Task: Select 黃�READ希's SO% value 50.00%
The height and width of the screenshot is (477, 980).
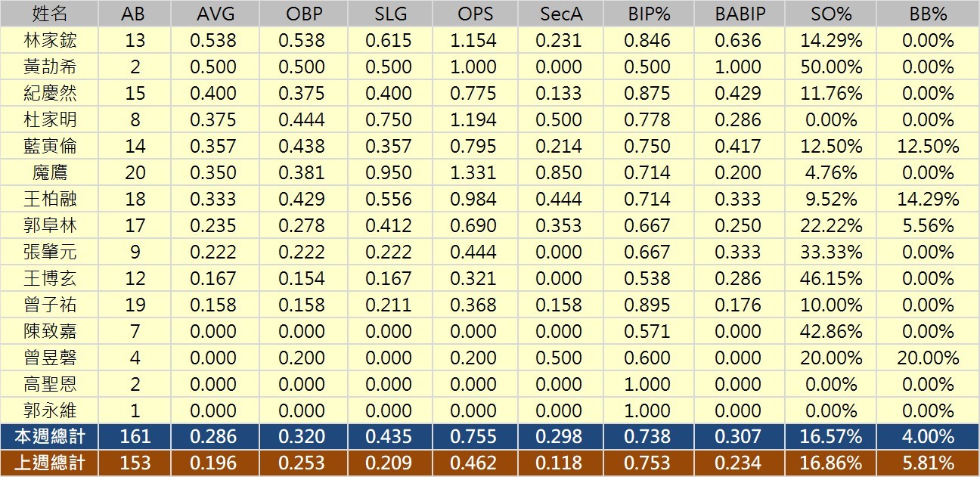Action: click(831, 67)
